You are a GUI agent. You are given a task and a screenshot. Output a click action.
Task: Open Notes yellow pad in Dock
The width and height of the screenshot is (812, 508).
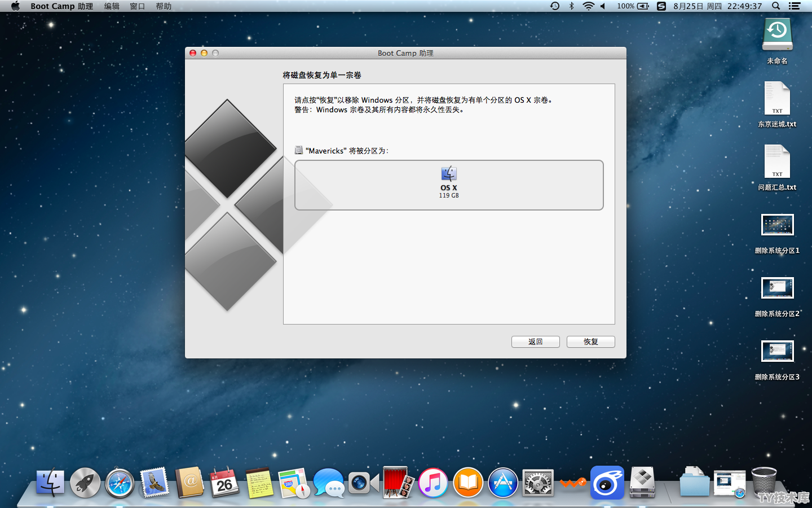click(x=259, y=483)
